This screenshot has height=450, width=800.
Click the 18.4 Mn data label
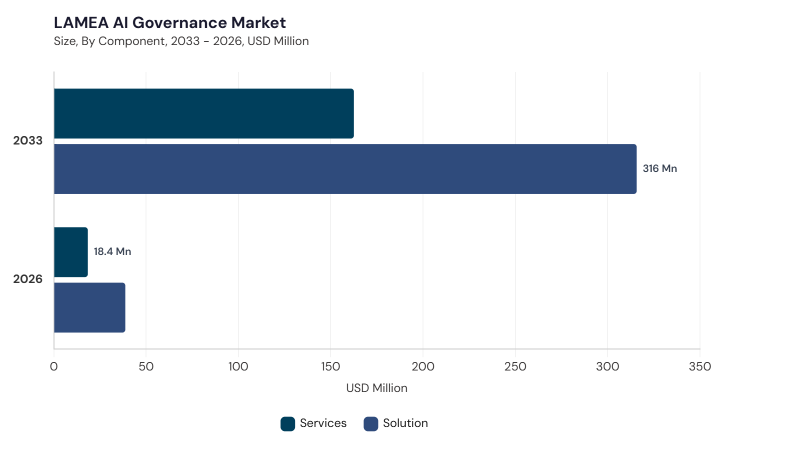112,252
